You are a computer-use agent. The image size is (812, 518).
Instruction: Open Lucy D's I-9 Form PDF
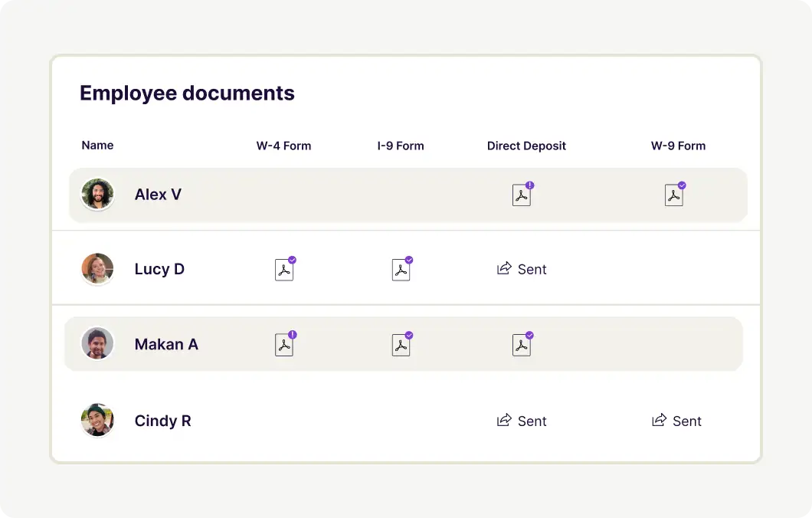pyautogui.click(x=402, y=269)
